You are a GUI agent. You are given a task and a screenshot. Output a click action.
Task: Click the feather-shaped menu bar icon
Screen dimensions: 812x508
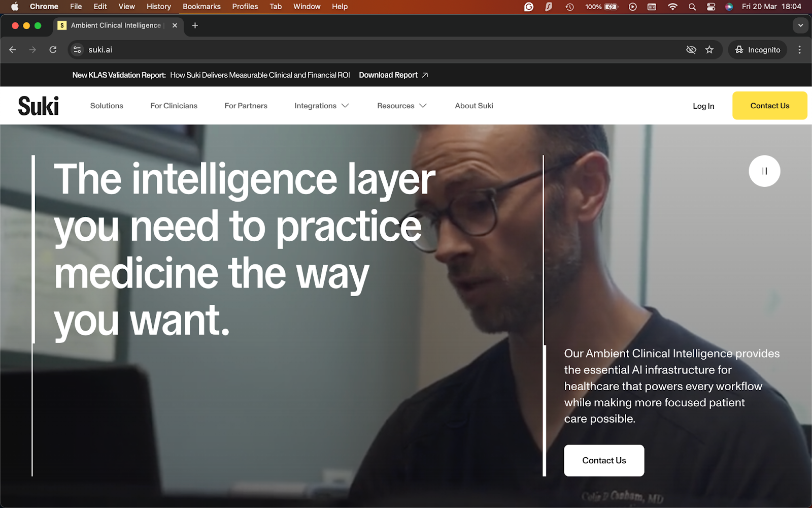(x=549, y=7)
